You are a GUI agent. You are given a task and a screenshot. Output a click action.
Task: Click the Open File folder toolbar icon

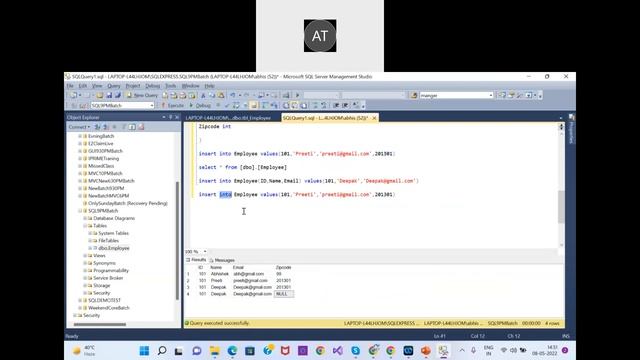tap(100, 95)
